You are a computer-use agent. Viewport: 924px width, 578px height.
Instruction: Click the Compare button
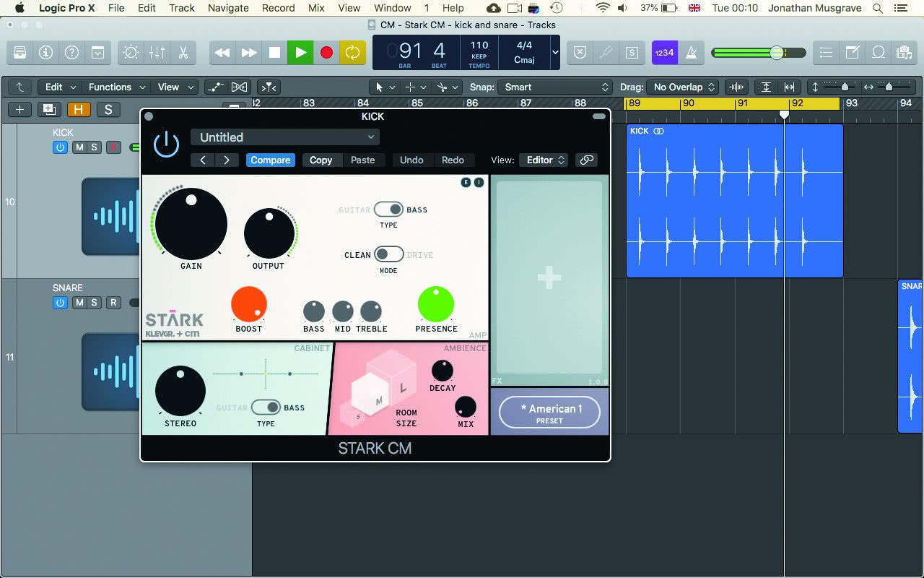271,160
